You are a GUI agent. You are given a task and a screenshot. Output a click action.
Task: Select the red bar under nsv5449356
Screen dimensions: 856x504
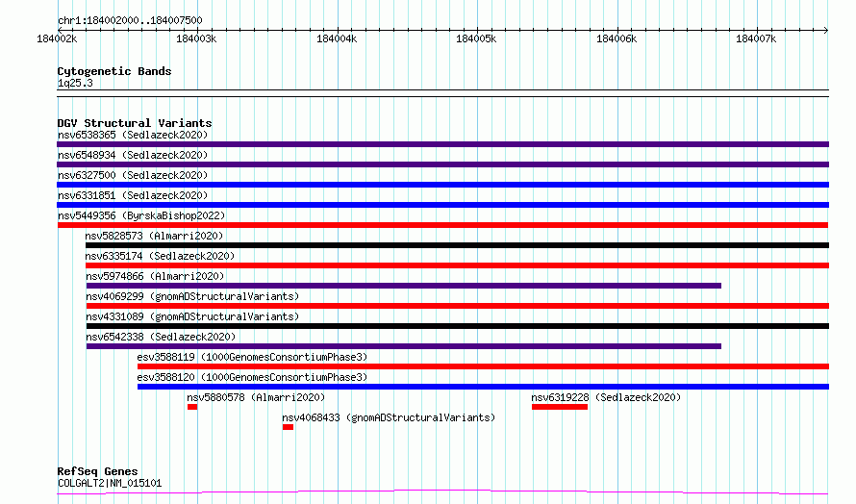[x=442, y=225]
